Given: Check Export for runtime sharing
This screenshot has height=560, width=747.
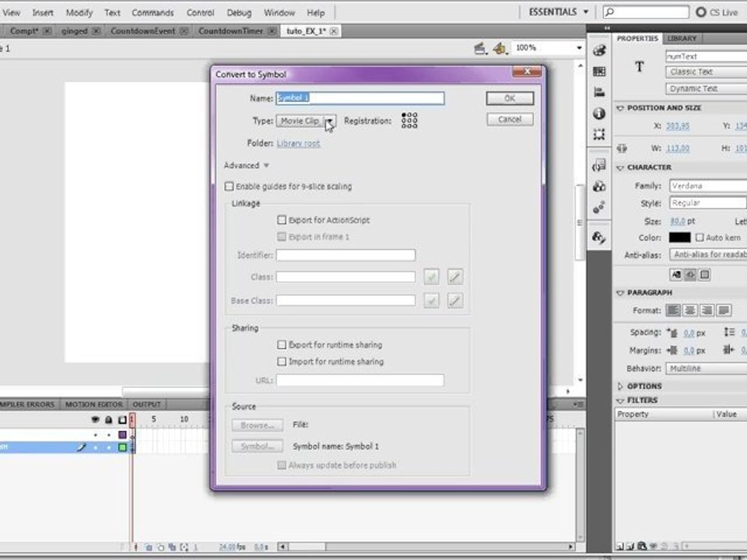Looking at the screenshot, I should [x=282, y=345].
